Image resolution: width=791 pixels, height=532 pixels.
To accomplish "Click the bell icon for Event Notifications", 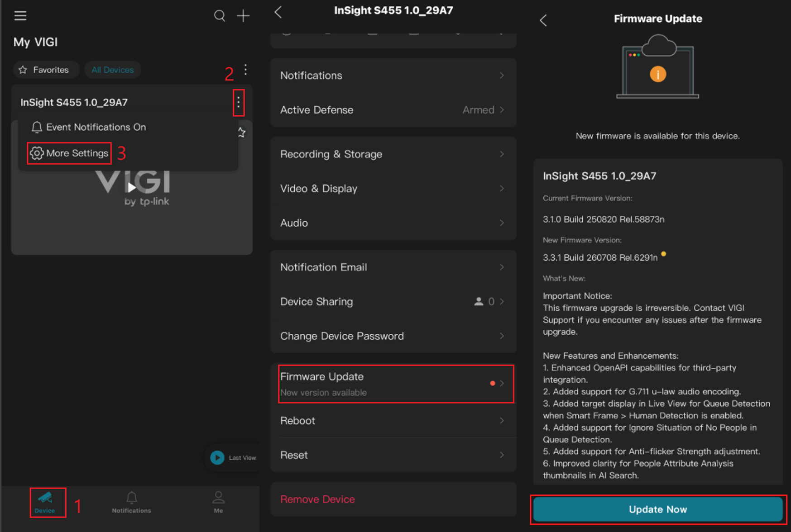I will 37,127.
